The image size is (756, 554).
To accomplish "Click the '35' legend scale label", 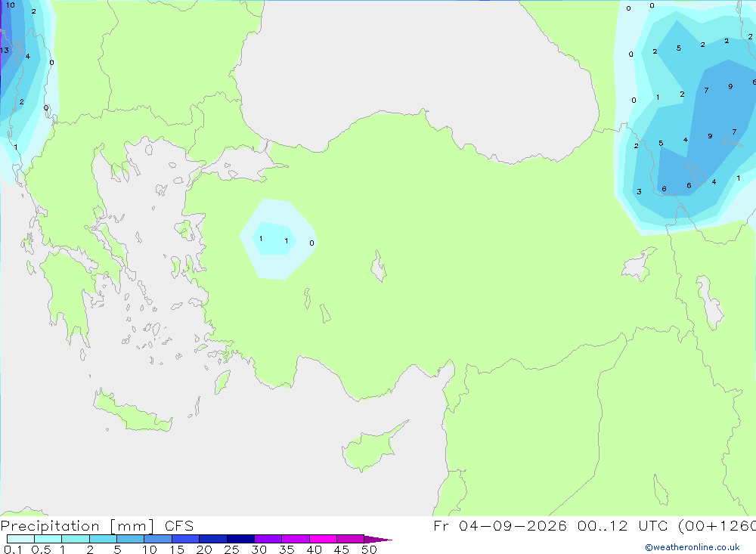I will [x=287, y=549].
